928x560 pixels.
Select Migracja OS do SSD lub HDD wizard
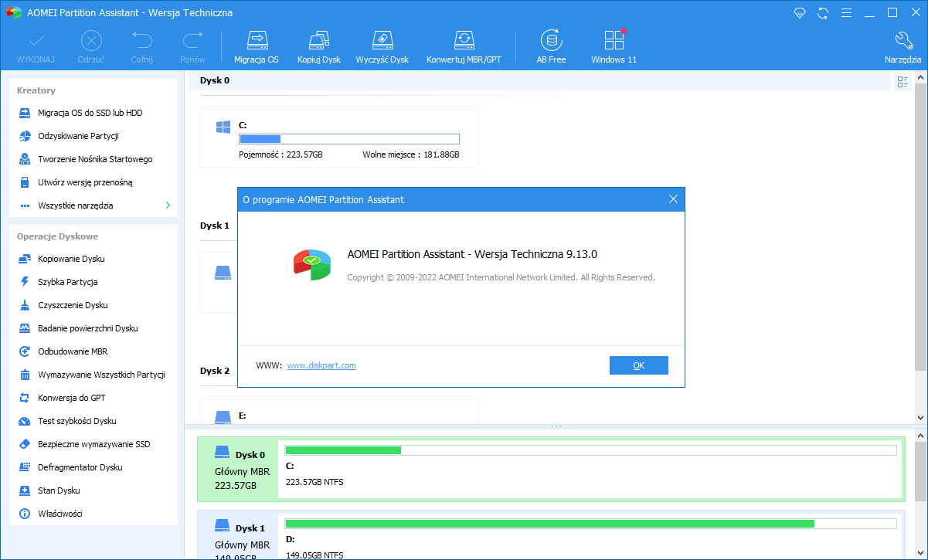(90, 113)
